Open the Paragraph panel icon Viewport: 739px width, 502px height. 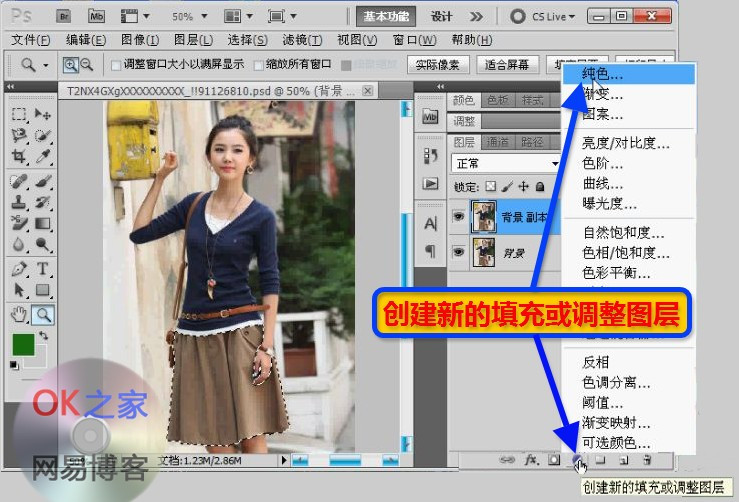[430, 250]
